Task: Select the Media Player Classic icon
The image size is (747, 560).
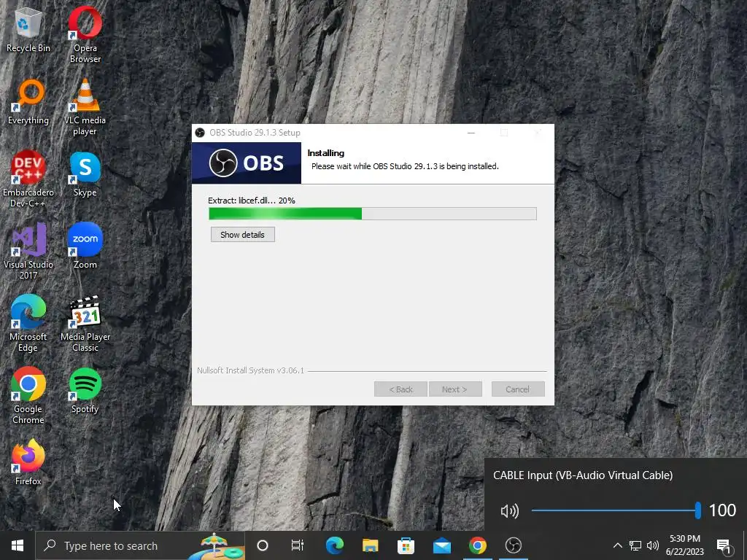Action: pyautogui.click(x=85, y=323)
